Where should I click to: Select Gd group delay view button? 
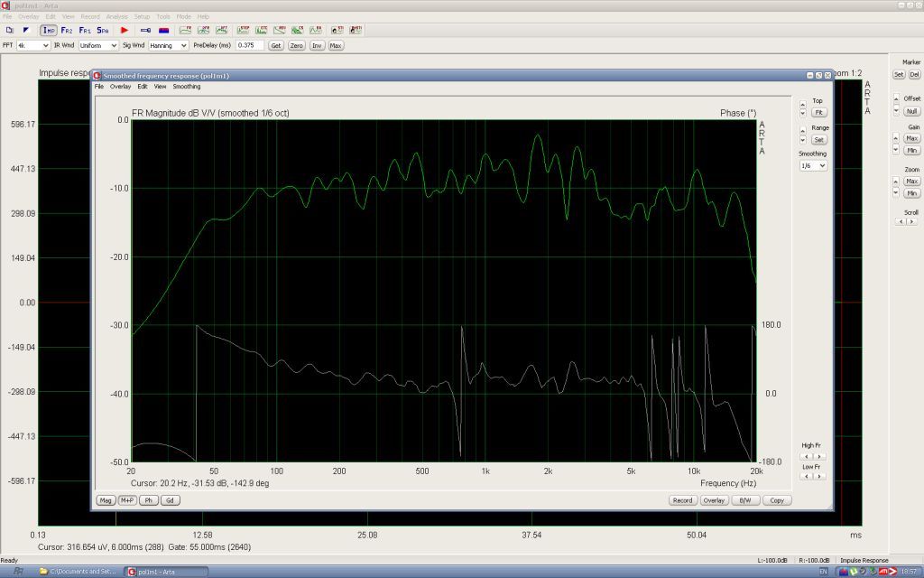tap(170, 500)
